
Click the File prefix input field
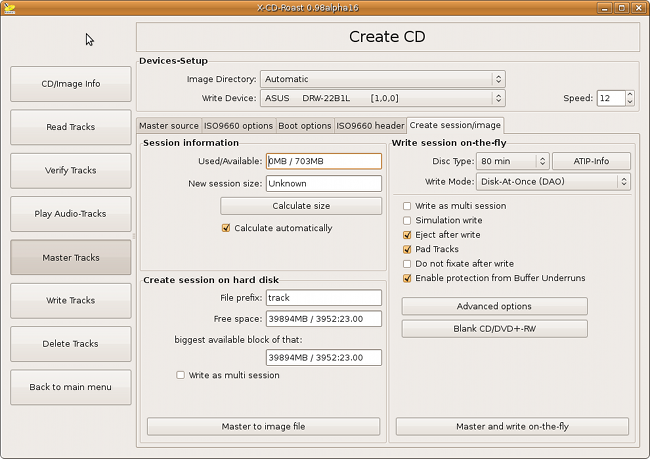tap(324, 298)
